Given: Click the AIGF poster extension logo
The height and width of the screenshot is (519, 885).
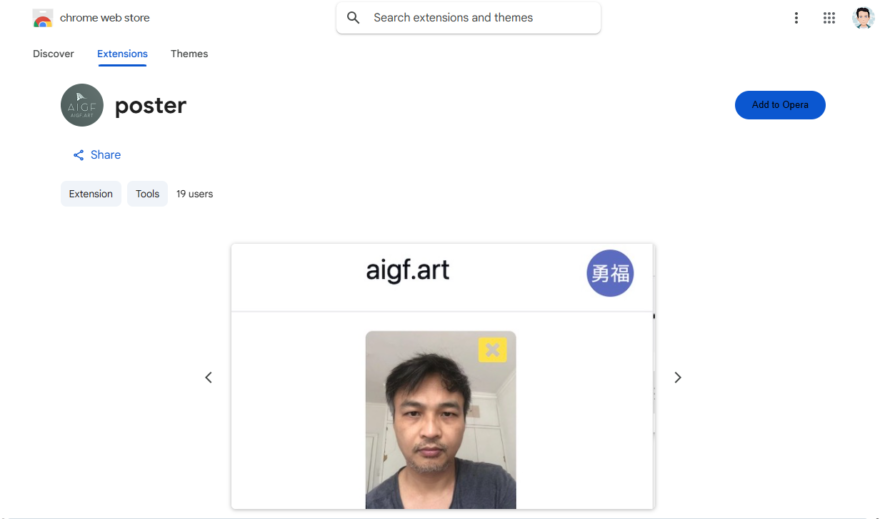Looking at the screenshot, I should pyautogui.click(x=82, y=105).
